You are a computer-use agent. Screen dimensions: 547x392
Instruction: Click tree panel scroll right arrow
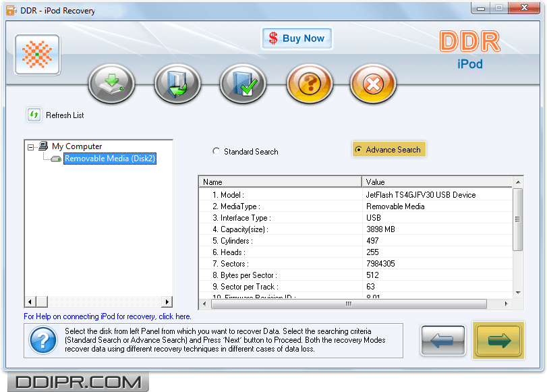click(x=167, y=302)
